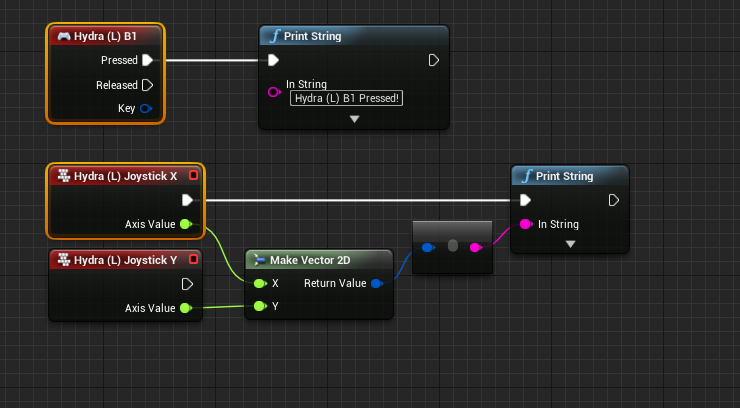740x408 pixels.
Task: Click output exec pin of right Print String
Action: click(x=613, y=200)
